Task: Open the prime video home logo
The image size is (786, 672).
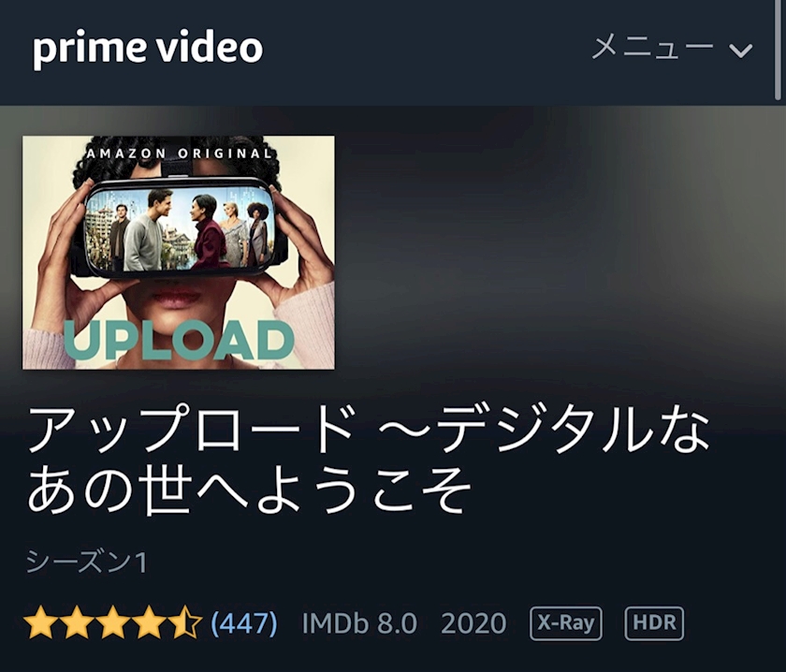Action: [148, 49]
